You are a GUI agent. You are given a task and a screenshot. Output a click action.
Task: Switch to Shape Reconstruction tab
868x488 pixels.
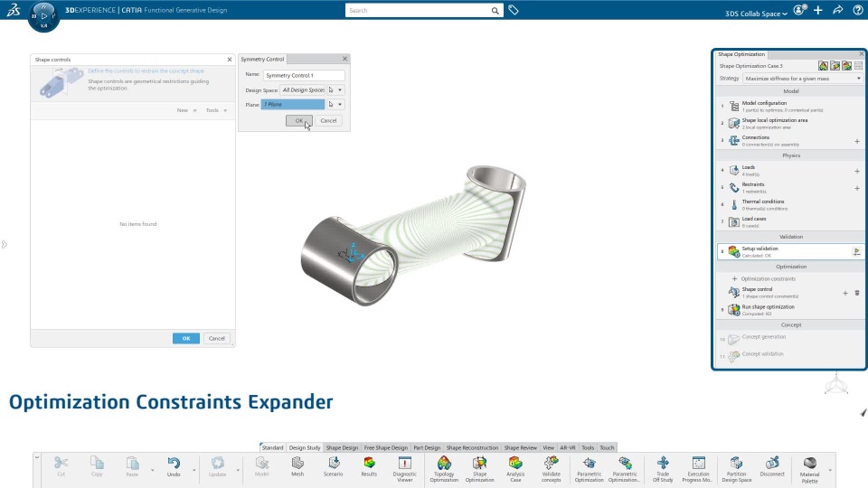(472, 447)
